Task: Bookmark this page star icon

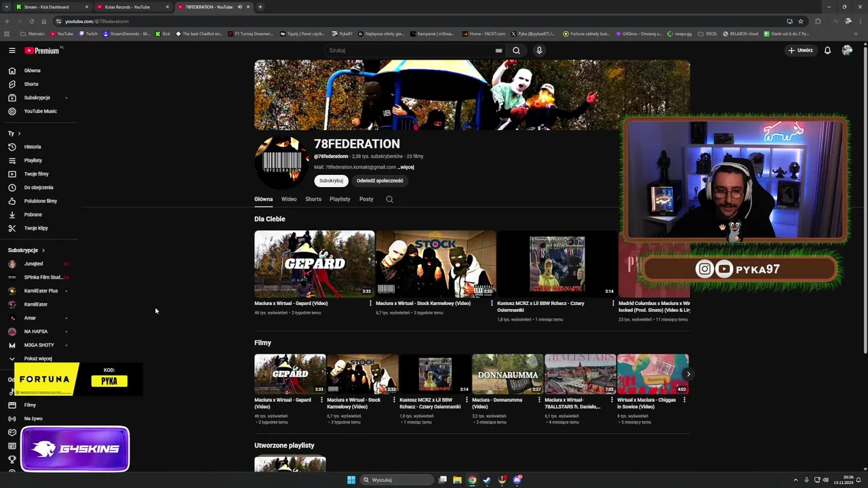Action: (801, 21)
